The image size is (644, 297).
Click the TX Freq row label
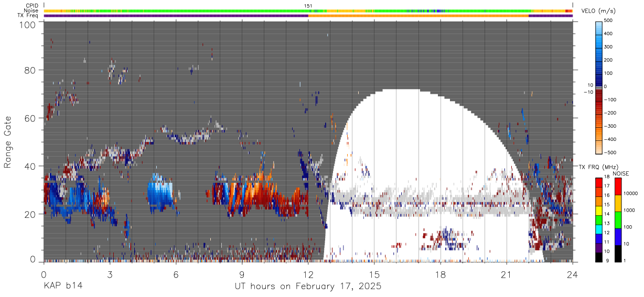coord(27,15)
